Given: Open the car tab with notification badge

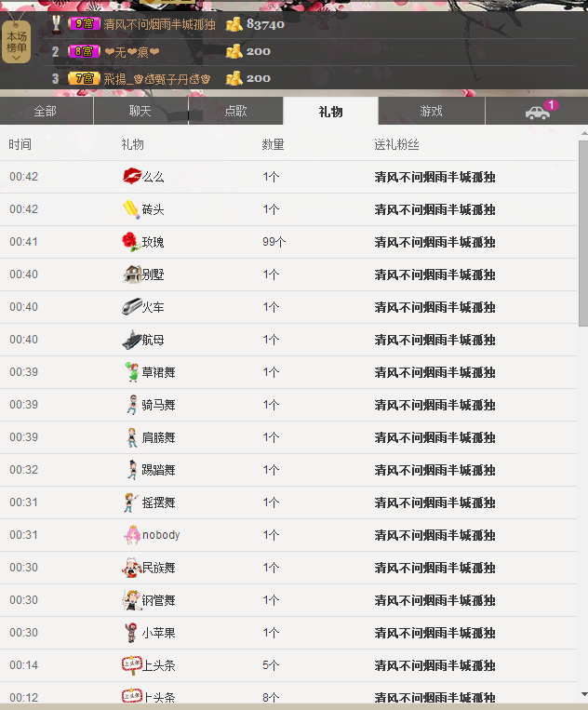Looking at the screenshot, I should click(x=538, y=112).
